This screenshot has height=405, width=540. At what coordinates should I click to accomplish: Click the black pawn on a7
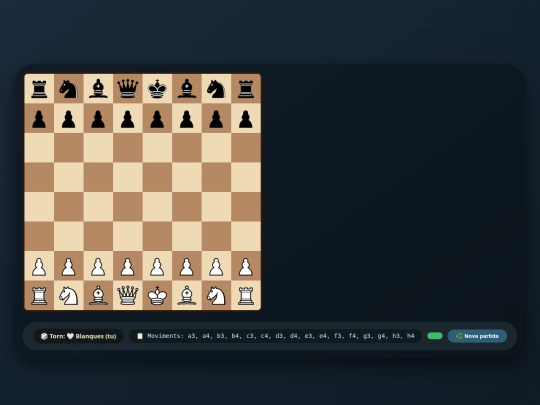point(39,118)
